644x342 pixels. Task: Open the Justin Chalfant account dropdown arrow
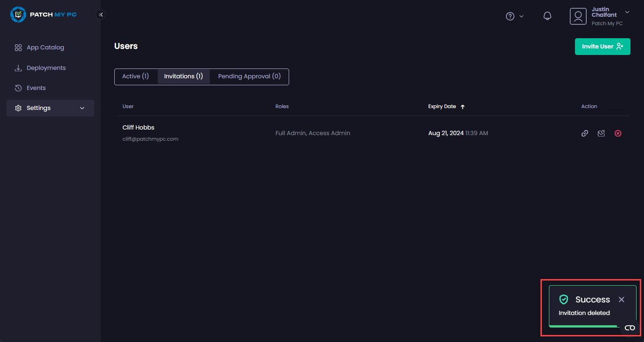click(x=627, y=12)
